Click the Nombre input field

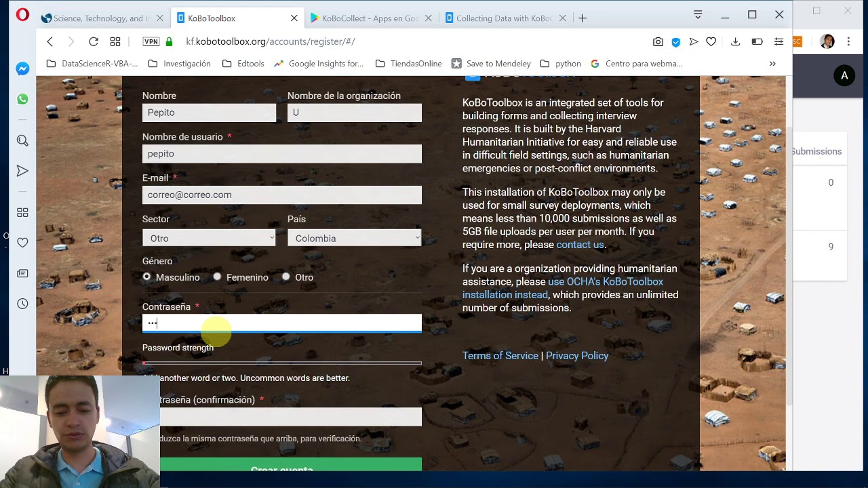pyautogui.click(x=209, y=113)
